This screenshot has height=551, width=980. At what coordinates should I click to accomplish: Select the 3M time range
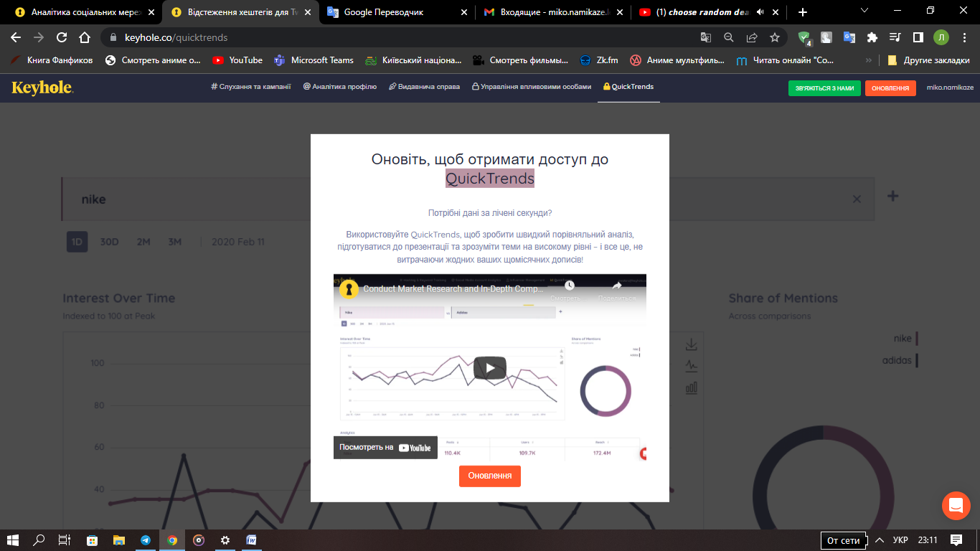[175, 242]
